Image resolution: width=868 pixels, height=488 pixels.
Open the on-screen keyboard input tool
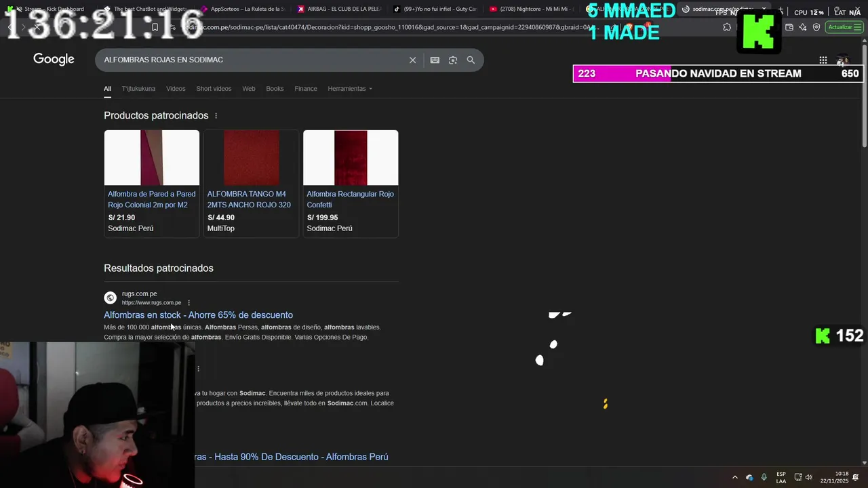click(x=435, y=60)
